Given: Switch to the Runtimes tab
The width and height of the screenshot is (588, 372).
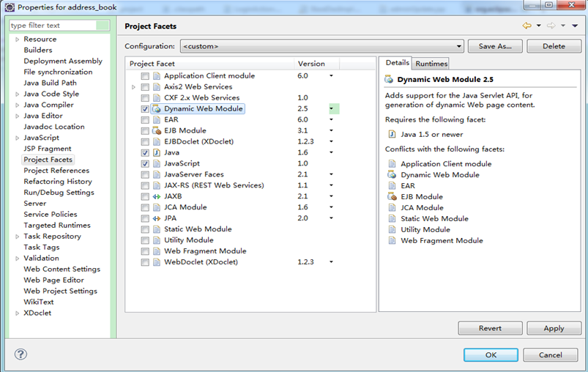Looking at the screenshot, I should pyautogui.click(x=431, y=64).
